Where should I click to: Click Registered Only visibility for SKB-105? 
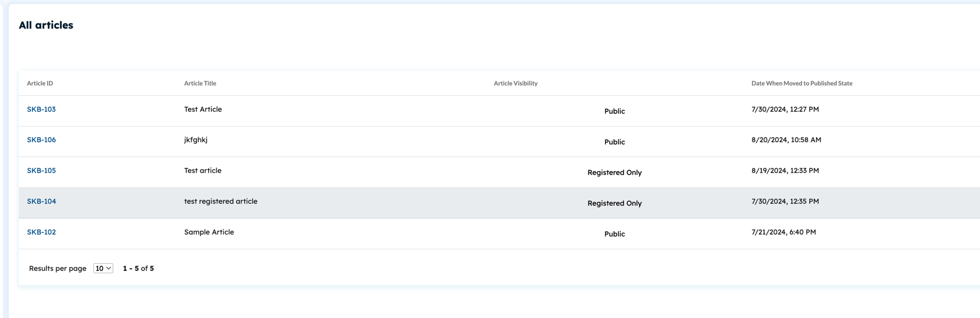[615, 172]
